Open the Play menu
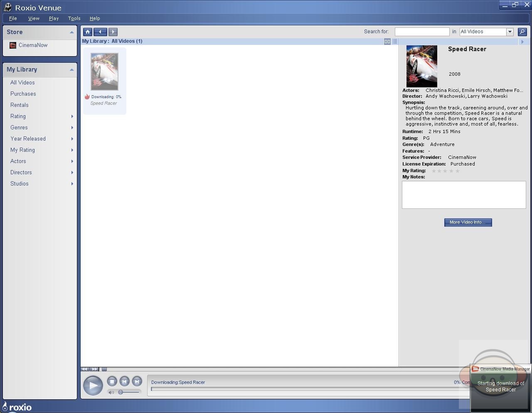This screenshot has width=532, height=413. (x=54, y=18)
